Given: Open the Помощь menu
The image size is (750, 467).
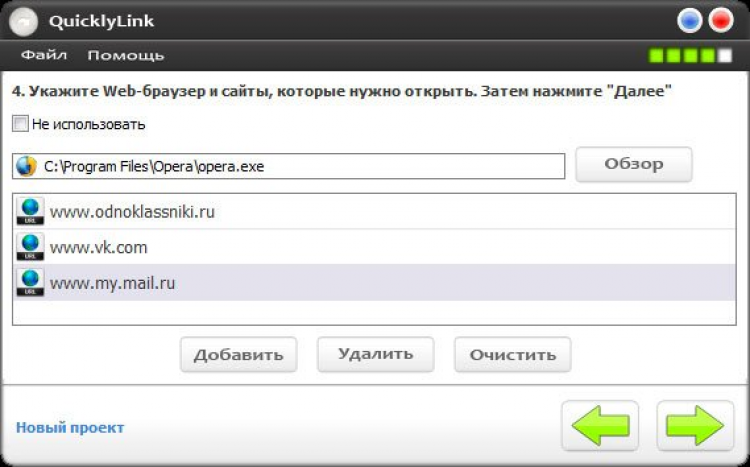Looking at the screenshot, I should coord(126,55).
